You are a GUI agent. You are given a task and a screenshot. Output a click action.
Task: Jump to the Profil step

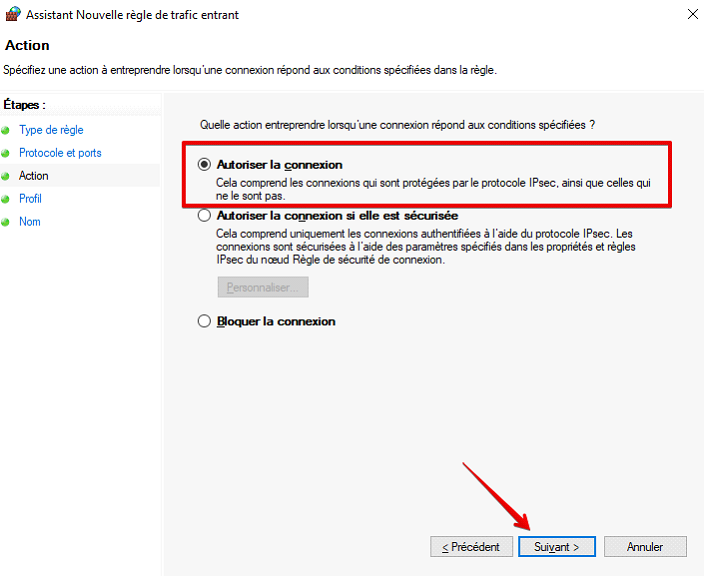[x=30, y=199]
